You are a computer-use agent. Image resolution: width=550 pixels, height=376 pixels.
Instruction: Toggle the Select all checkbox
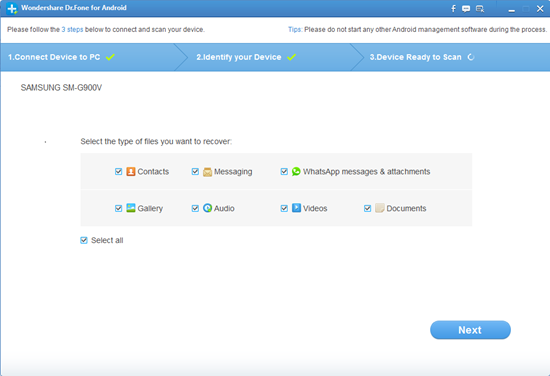[x=84, y=240]
